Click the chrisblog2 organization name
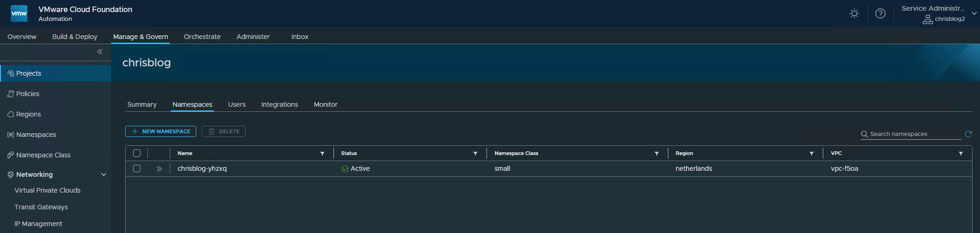The image size is (980, 233). (950, 19)
